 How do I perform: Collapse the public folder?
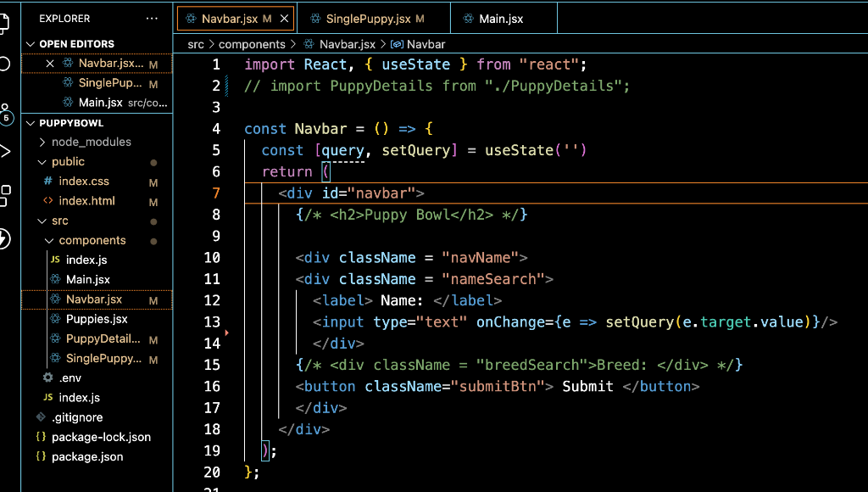tap(42, 162)
